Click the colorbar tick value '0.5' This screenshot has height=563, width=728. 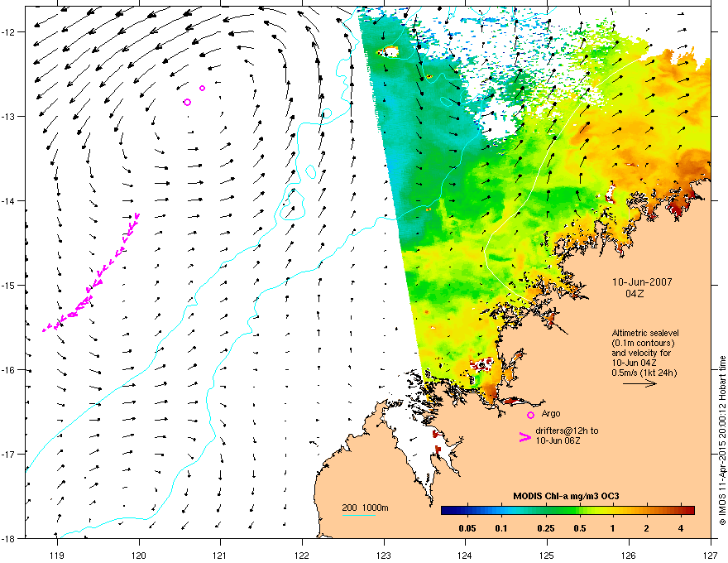(579, 528)
